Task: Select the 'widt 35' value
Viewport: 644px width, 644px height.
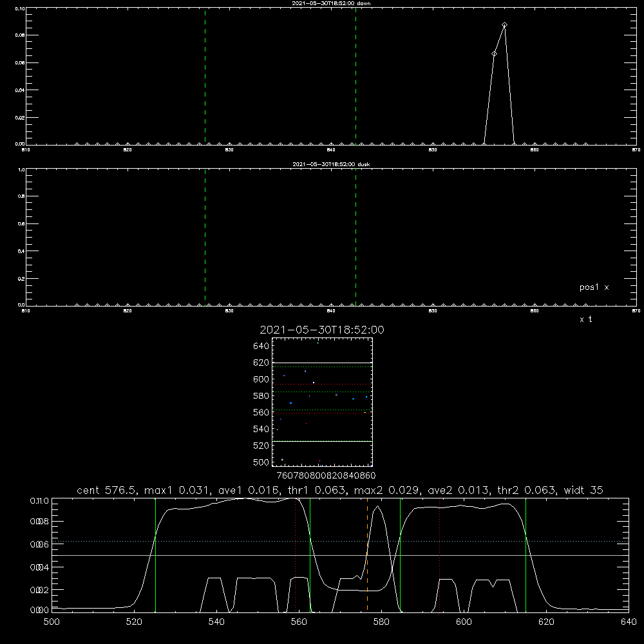Action: tap(583, 490)
